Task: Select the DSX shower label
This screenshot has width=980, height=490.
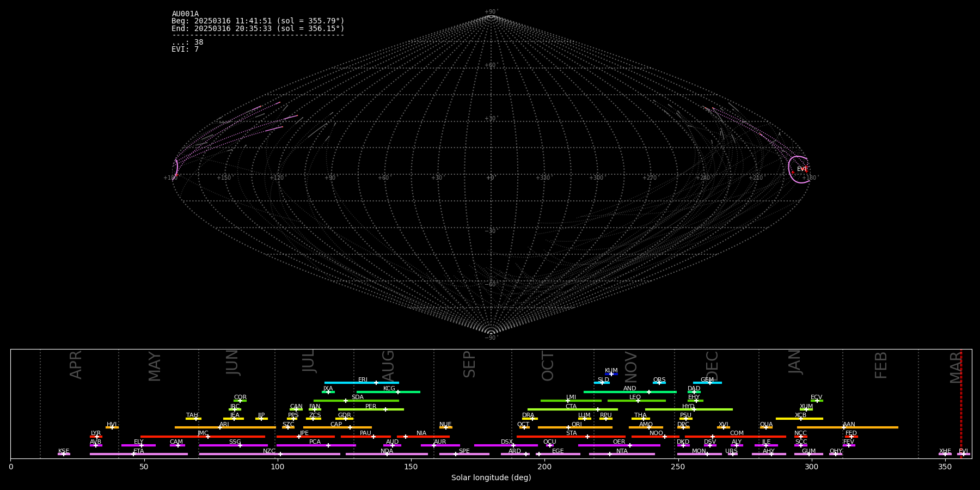Action: [x=507, y=442]
